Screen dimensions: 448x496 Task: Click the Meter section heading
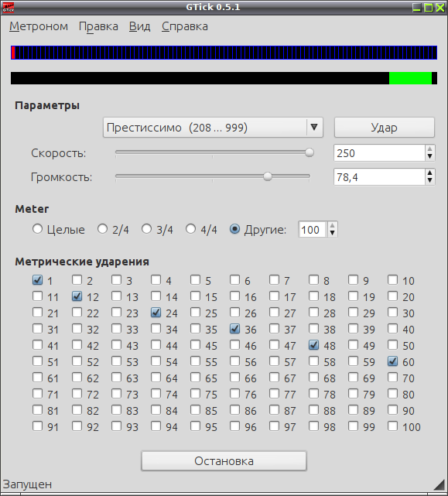[32, 209]
